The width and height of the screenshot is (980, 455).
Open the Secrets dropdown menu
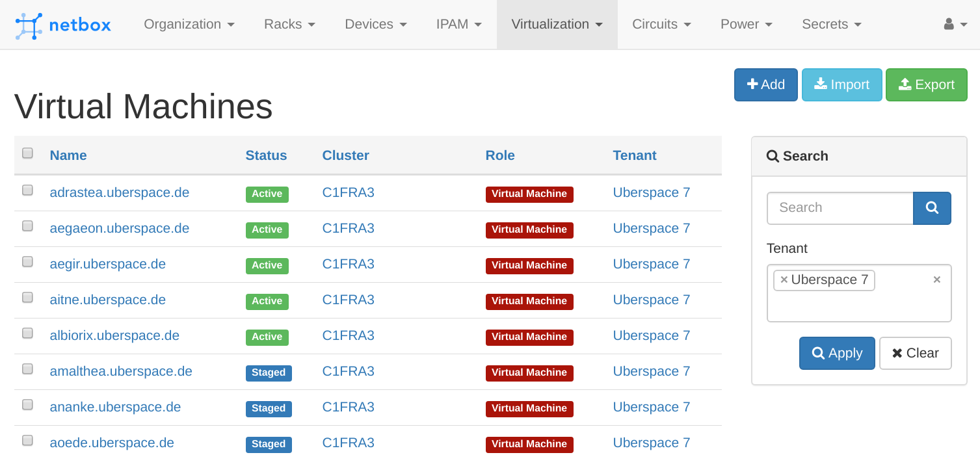(832, 25)
